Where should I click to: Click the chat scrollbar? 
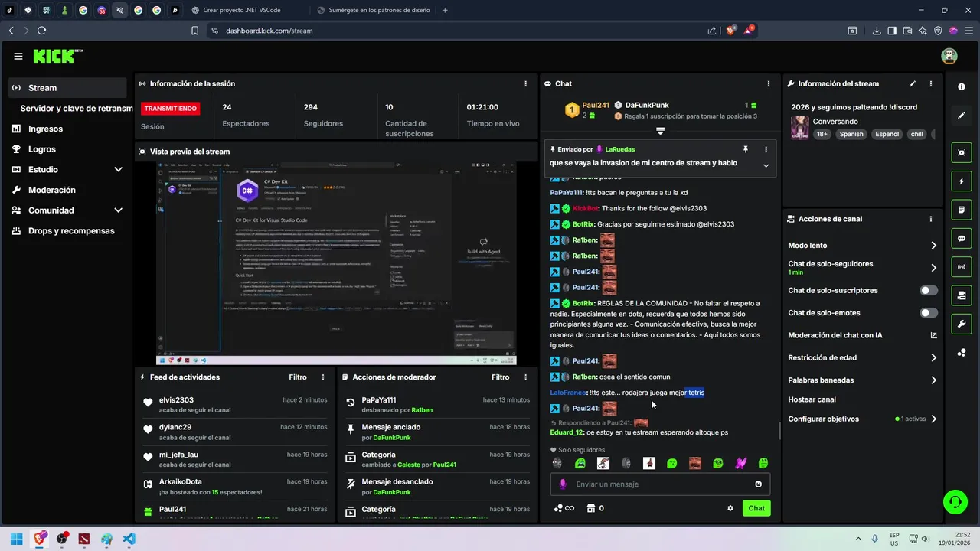pyautogui.click(x=779, y=431)
